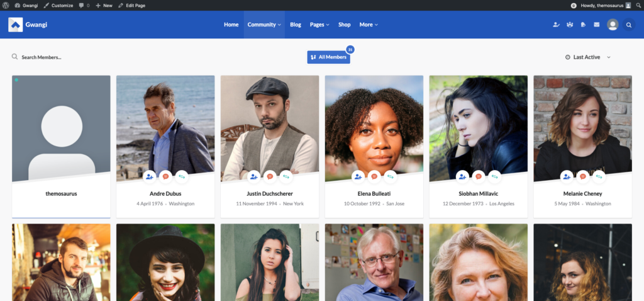This screenshot has height=301, width=644.
Task: Open the Blog menu item
Action: (x=296, y=25)
